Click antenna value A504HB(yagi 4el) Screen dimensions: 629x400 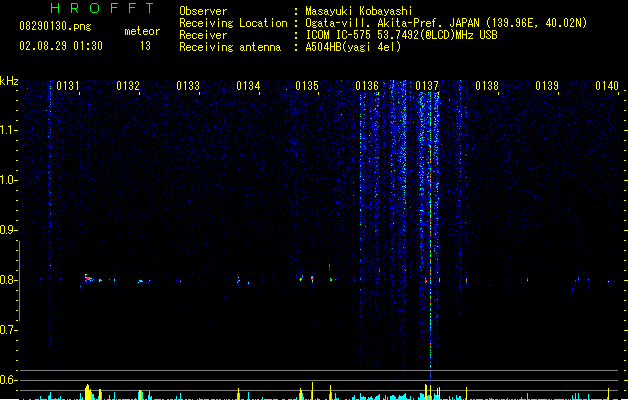tap(353, 47)
